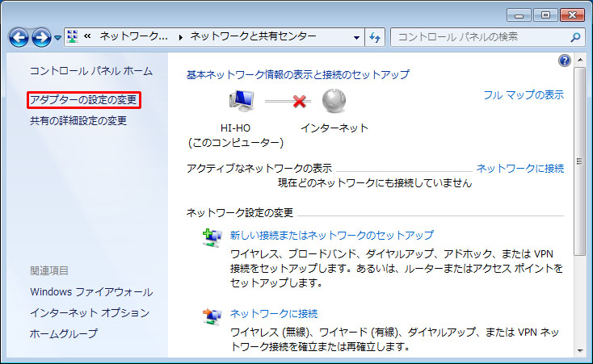Click the 関連項目 sidebar heading

point(49,270)
